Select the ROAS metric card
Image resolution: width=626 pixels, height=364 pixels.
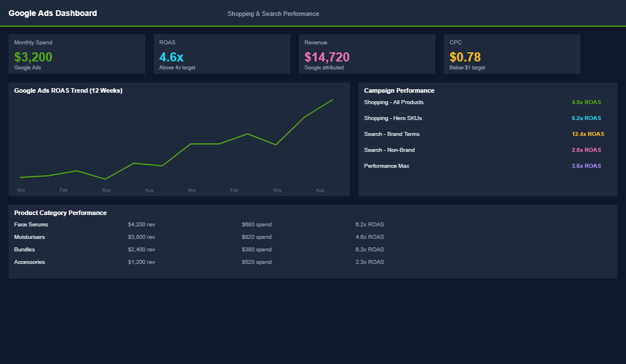click(x=221, y=54)
